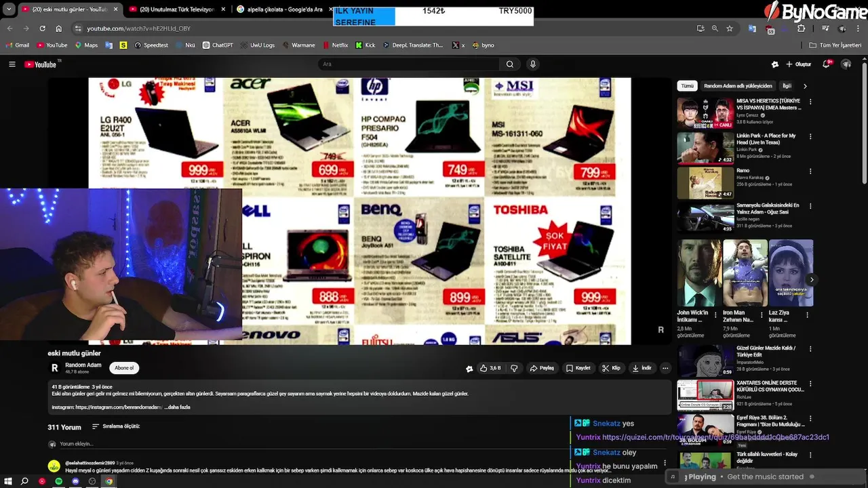The width and height of the screenshot is (868, 488).
Task: Open Windows Start menu
Action: coord(8,481)
